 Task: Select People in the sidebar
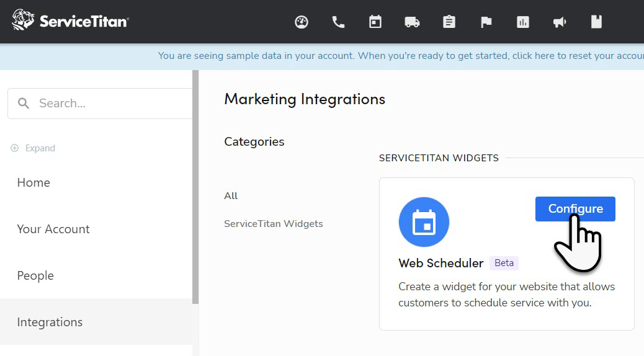35,275
